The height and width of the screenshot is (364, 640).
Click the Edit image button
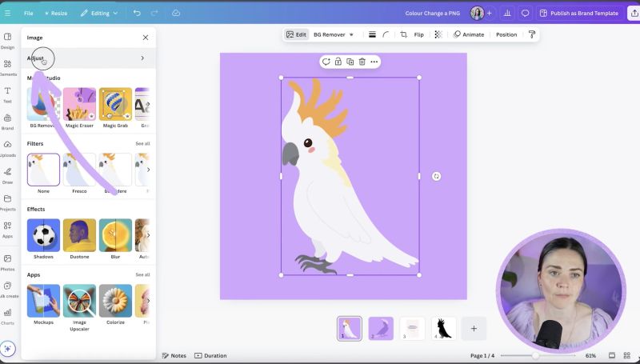click(296, 34)
